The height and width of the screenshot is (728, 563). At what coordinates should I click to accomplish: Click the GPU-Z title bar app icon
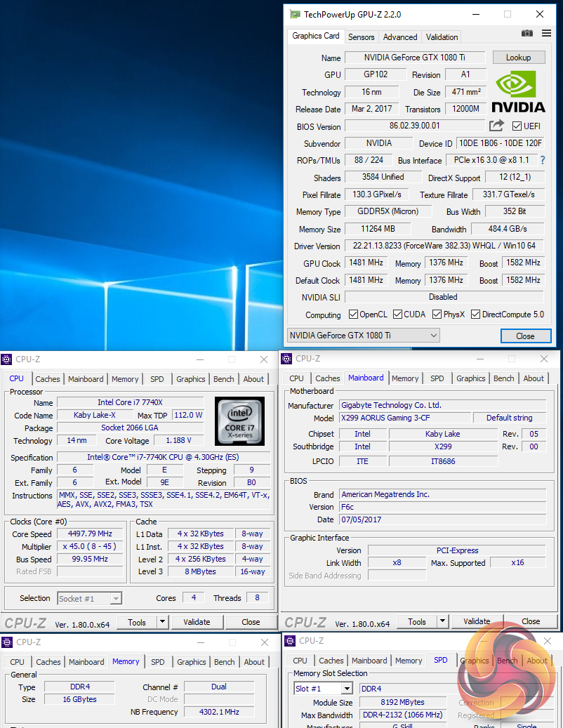pyautogui.click(x=296, y=14)
